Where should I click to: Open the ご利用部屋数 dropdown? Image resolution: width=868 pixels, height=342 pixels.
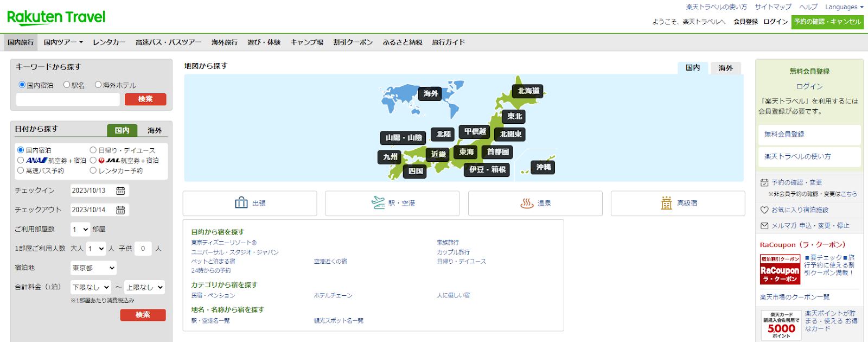coord(80,229)
